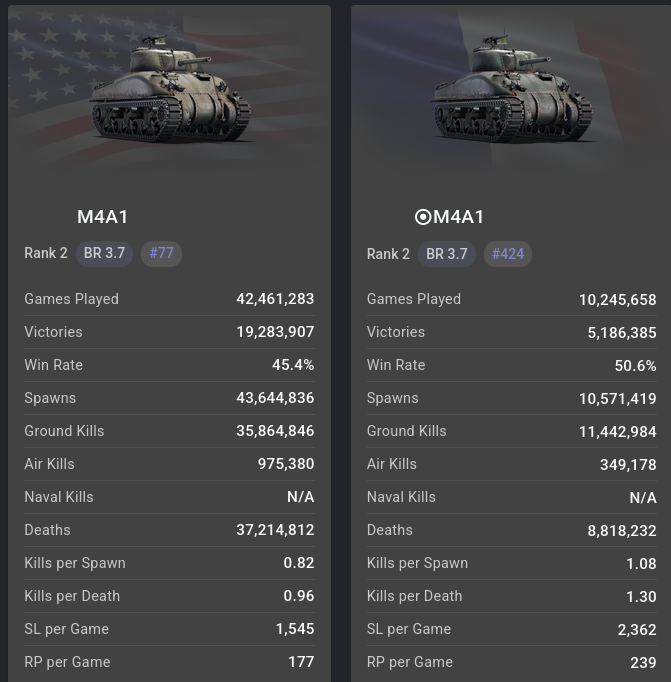The height and width of the screenshot is (682, 671).
Task: Click the M4A1 title in left card
Action: click(102, 217)
